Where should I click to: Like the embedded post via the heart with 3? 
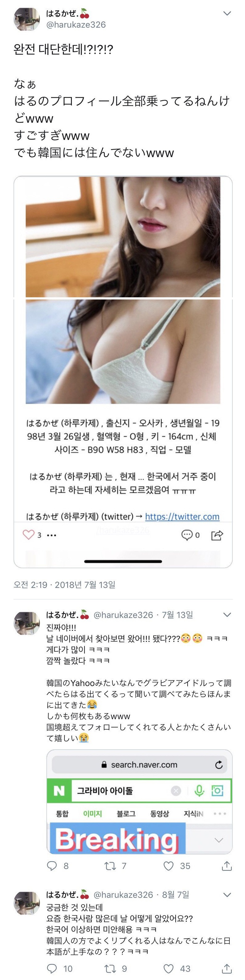coord(29,535)
